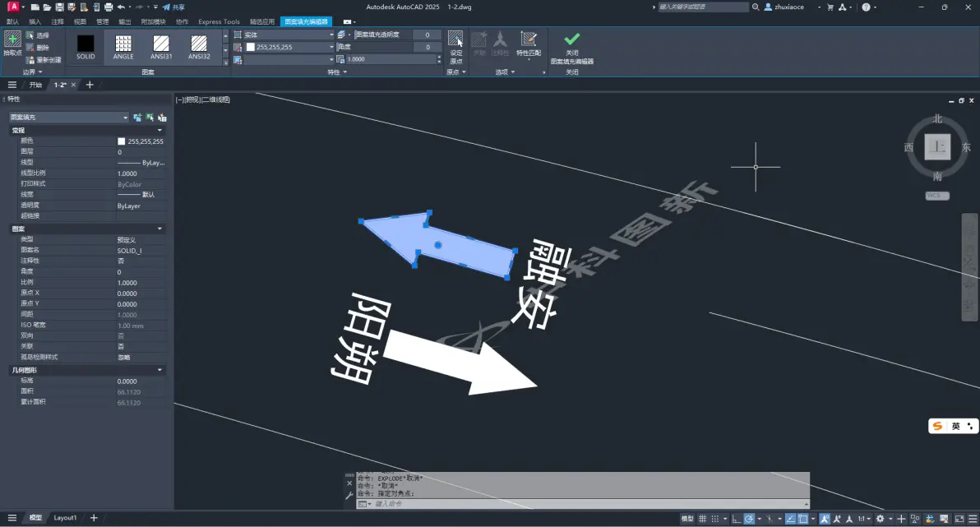Screen dimensions: 980x527
Task: Expand the 特性 ribbon panel dropdown
Action: [x=337, y=72]
